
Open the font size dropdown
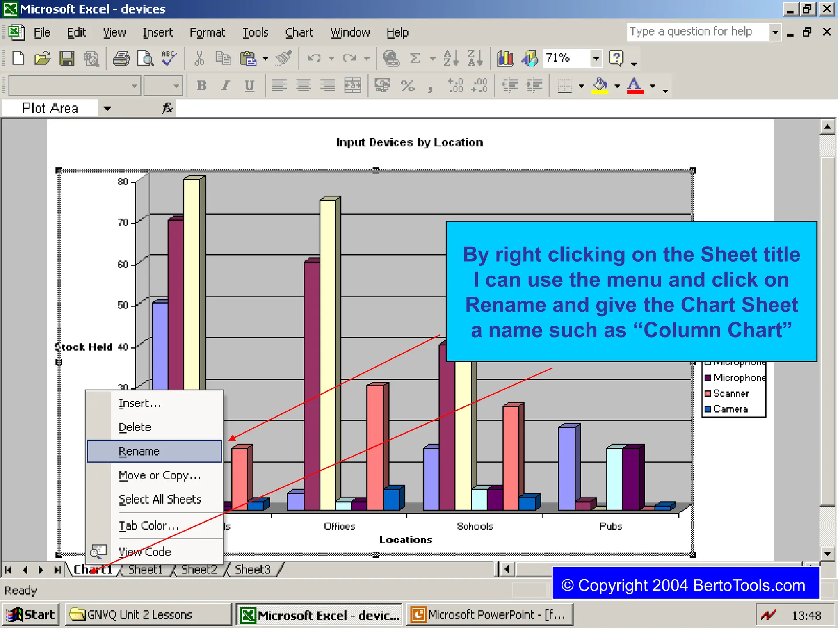tap(176, 86)
